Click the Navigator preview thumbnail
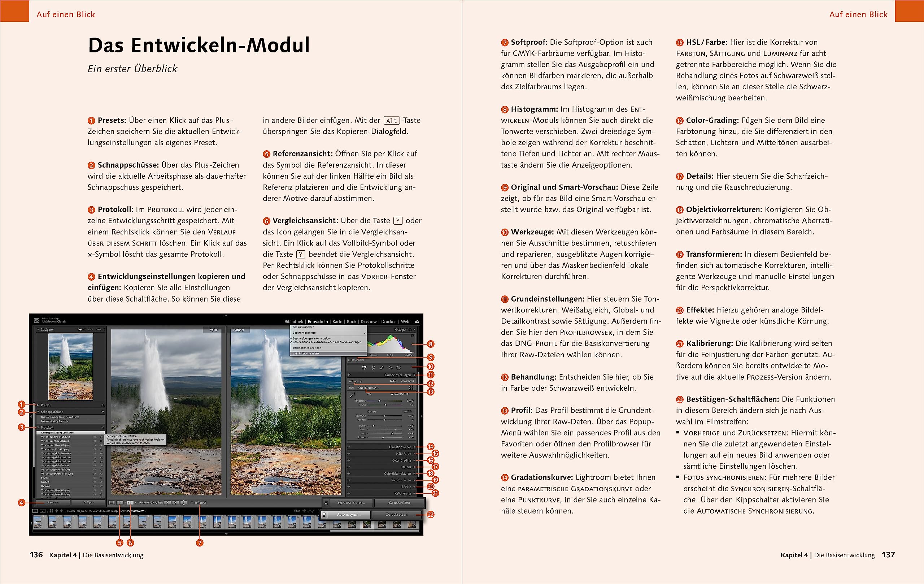This screenshot has width=924, height=584. (x=71, y=366)
